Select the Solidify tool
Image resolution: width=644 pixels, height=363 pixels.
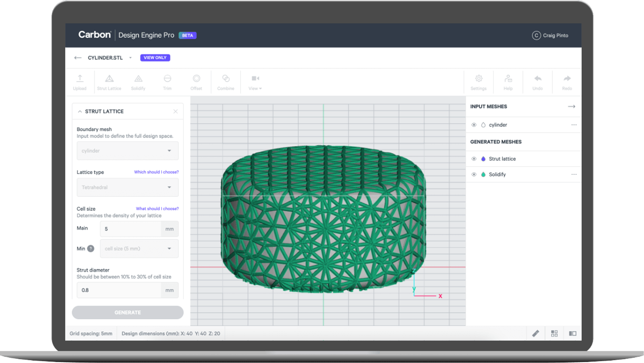138,82
